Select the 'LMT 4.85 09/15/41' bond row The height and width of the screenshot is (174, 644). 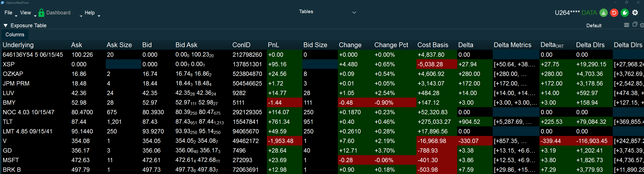pyautogui.click(x=27, y=131)
